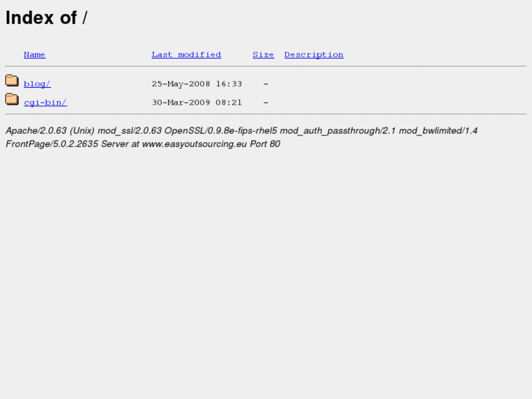Open the cgi-bin/ directory link
Image resolution: width=532 pixels, height=399 pixels.
pos(45,102)
